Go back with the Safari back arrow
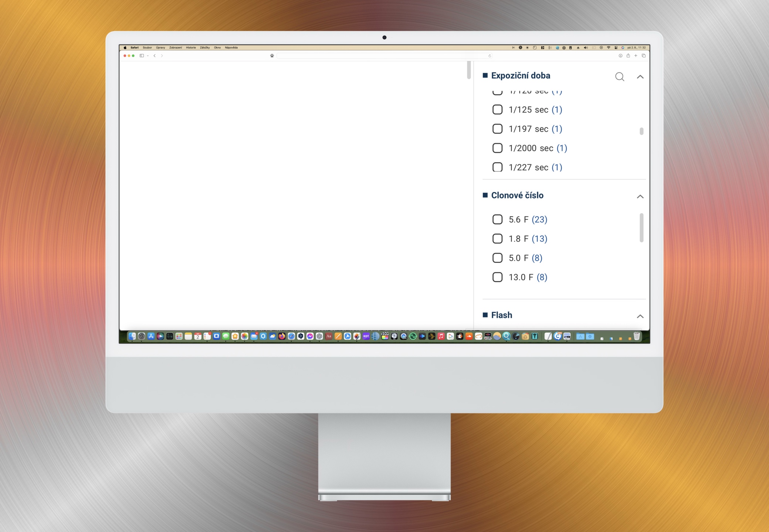The height and width of the screenshot is (532, 769). click(155, 56)
